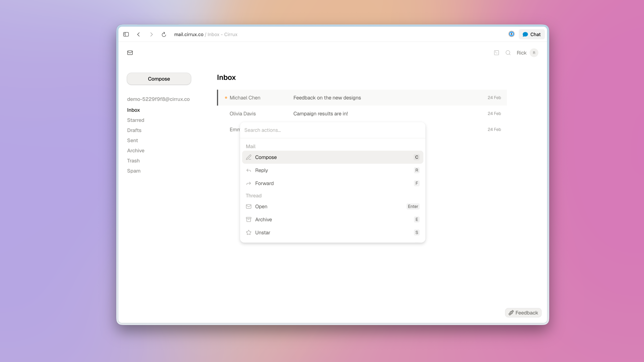The width and height of the screenshot is (644, 362).
Task: Go back with browser back arrow
Action: pos(139,34)
